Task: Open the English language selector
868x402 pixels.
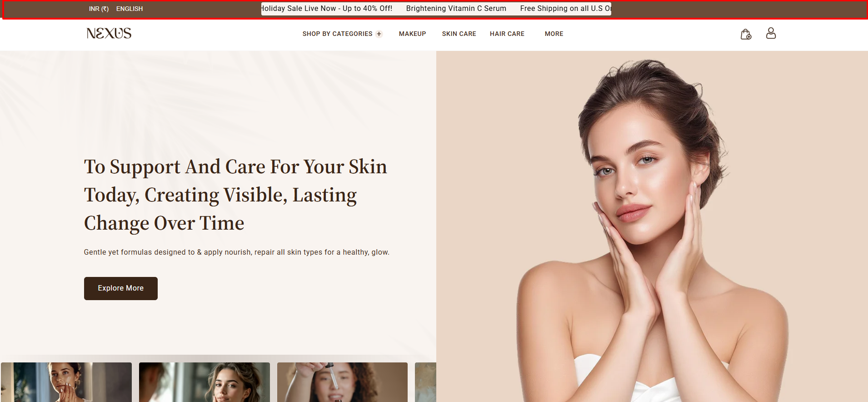Action: pyautogui.click(x=130, y=9)
